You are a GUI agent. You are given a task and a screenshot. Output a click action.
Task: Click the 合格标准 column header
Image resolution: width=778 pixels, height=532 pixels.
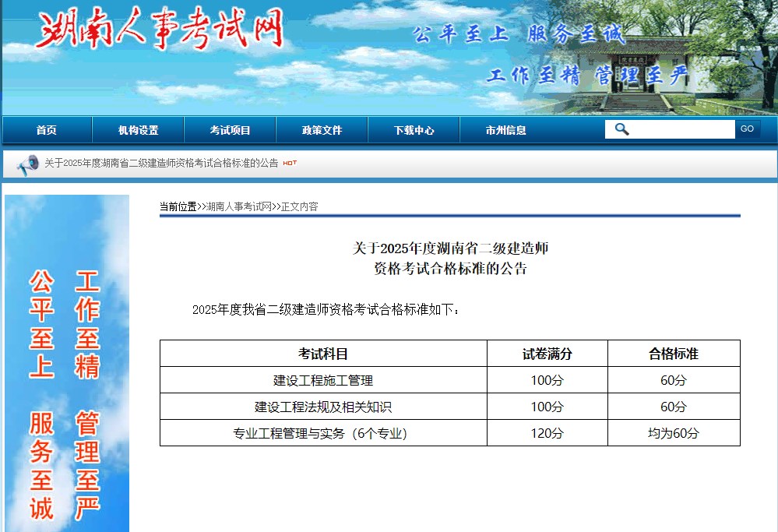click(x=674, y=354)
